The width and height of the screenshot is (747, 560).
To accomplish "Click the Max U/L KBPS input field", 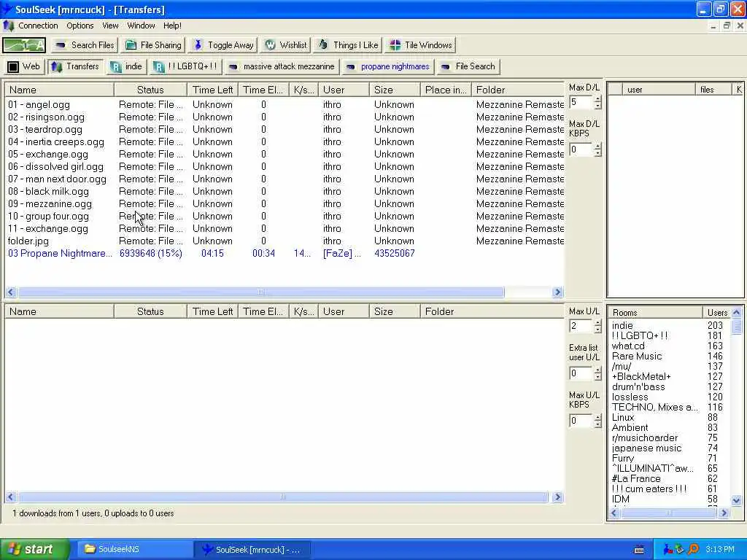I will click(x=581, y=421).
